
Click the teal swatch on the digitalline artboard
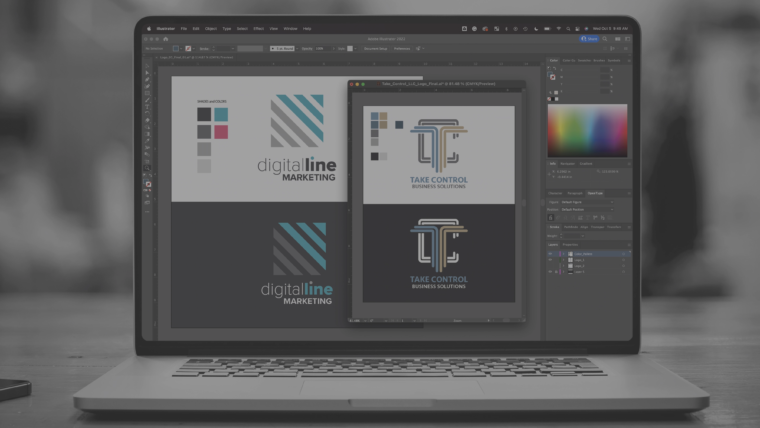(x=220, y=115)
